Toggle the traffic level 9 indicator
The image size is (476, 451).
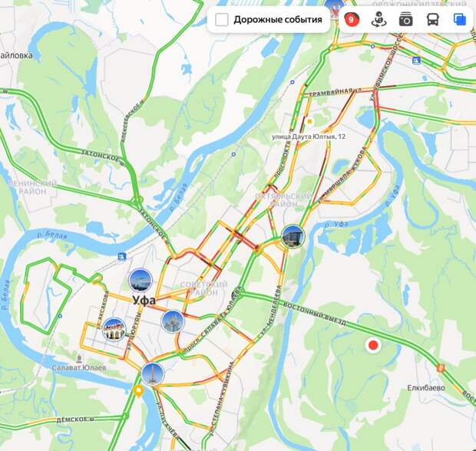pyautogui.click(x=352, y=20)
